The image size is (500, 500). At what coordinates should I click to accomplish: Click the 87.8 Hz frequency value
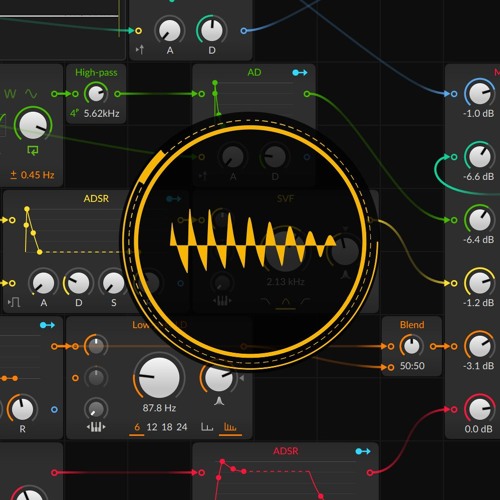tap(159, 408)
